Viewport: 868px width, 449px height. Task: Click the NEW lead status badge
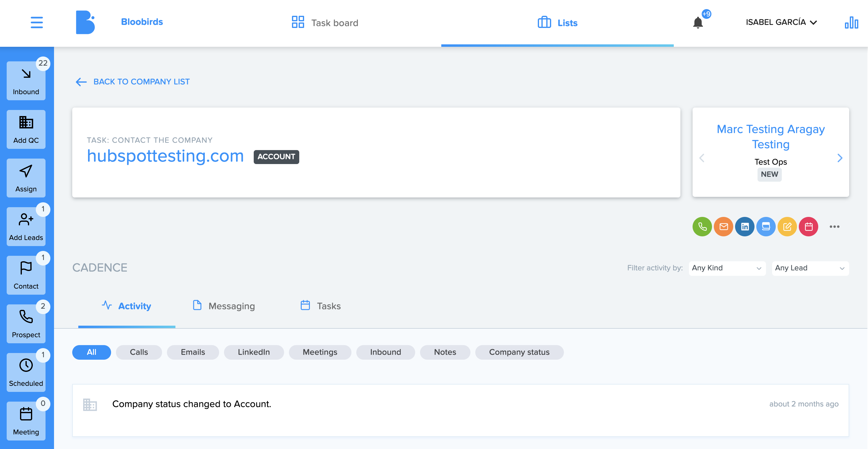[769, 174]
